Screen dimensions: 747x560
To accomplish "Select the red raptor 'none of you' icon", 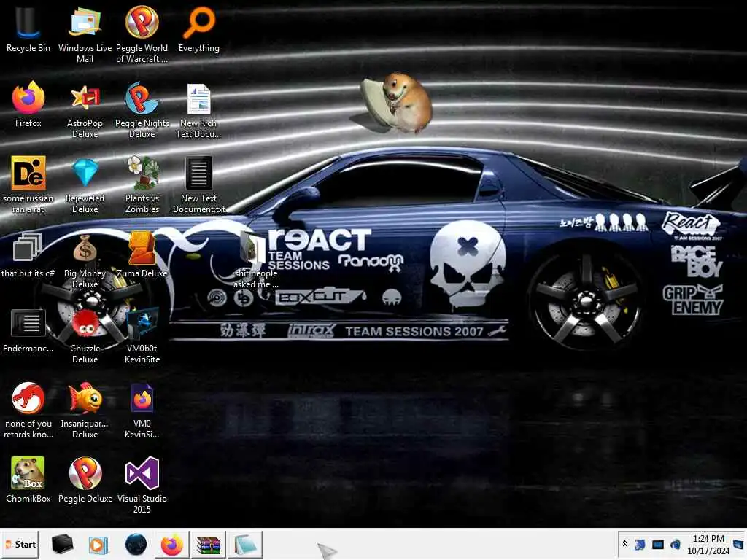I will point(28,411).
